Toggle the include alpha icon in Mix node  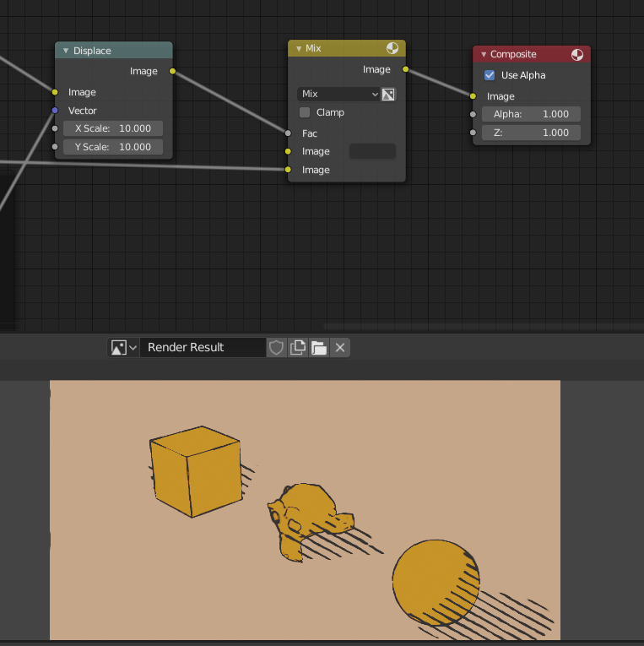coord(388,95)
